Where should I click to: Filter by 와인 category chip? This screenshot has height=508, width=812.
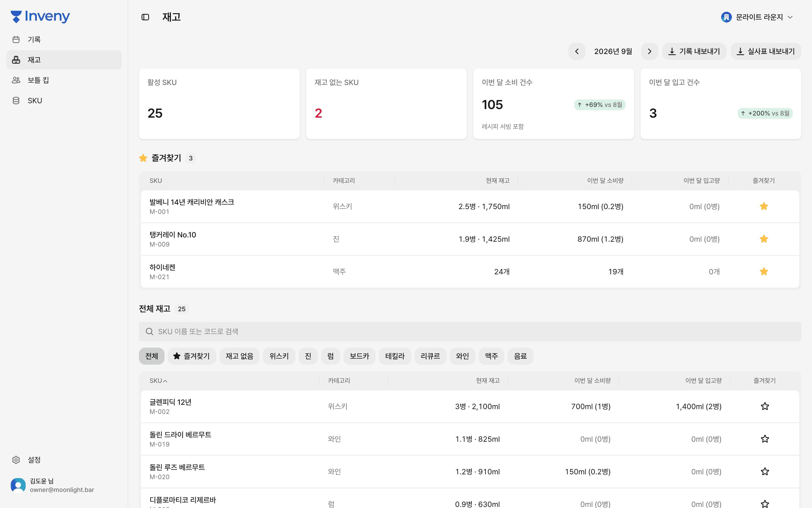pos(462,356)
